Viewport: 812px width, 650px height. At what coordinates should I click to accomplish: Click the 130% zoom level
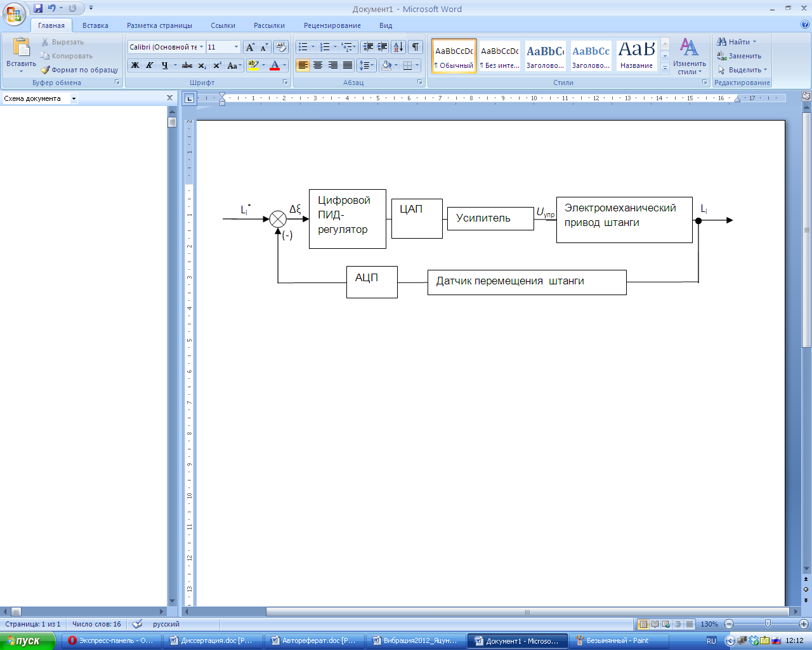point(709,624)
